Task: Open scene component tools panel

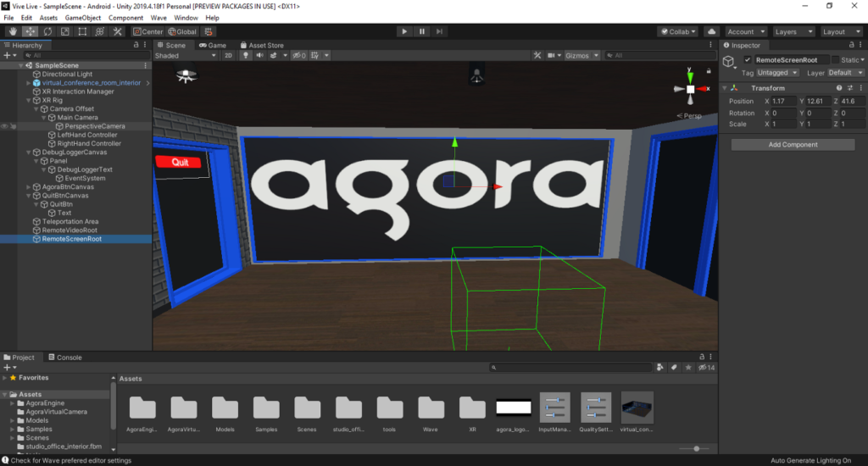Action: coord(537,55)
